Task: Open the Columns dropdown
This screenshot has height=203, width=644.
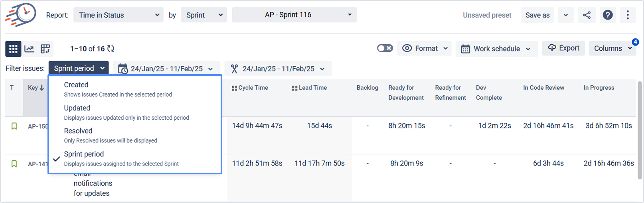Action: (612, 48)
